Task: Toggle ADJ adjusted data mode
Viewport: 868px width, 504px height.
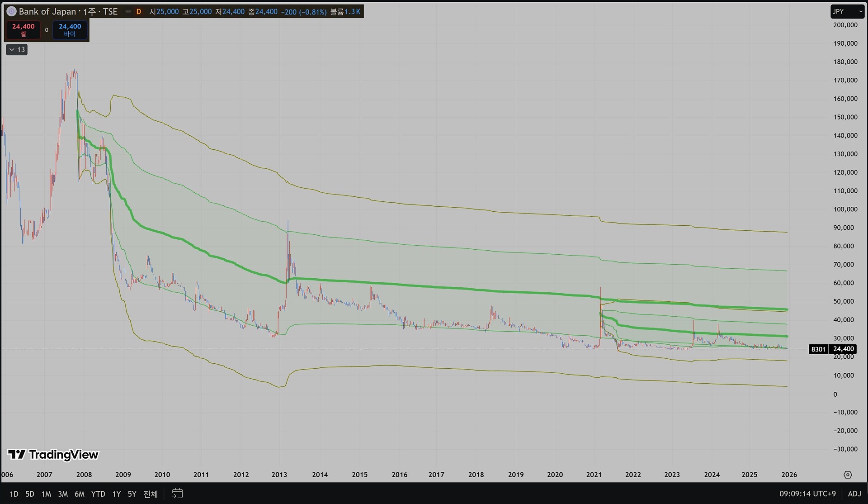Action: [854, 494]
